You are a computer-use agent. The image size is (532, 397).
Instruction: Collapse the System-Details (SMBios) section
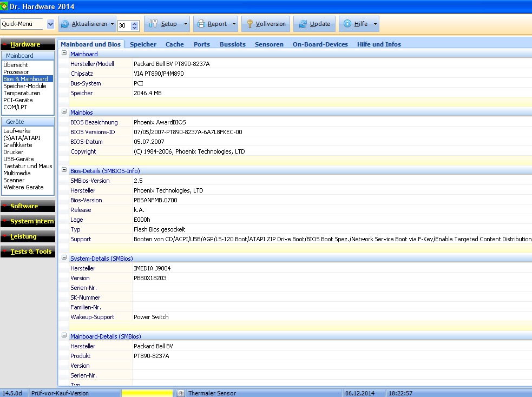point(64,257)
